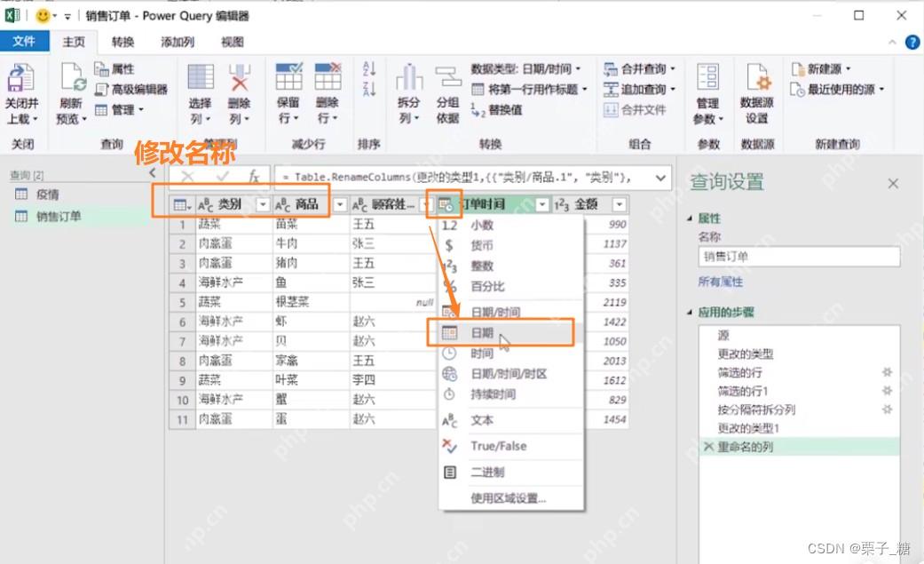This screenshot has height=564, width=924.
Task: Click the data type icon of 订单时间 column
Action: pos(446,204)
